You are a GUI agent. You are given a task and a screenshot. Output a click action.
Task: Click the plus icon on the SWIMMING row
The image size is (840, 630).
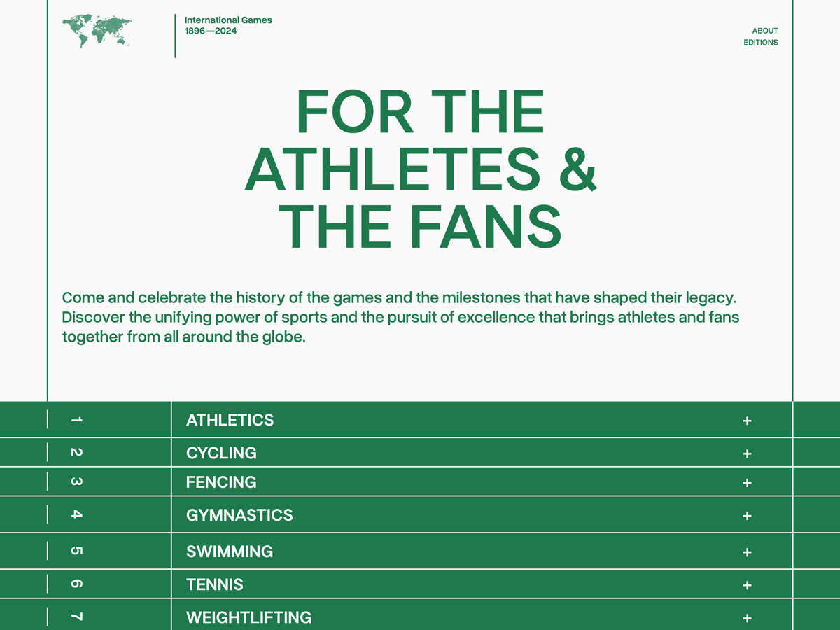coord(747,552)
